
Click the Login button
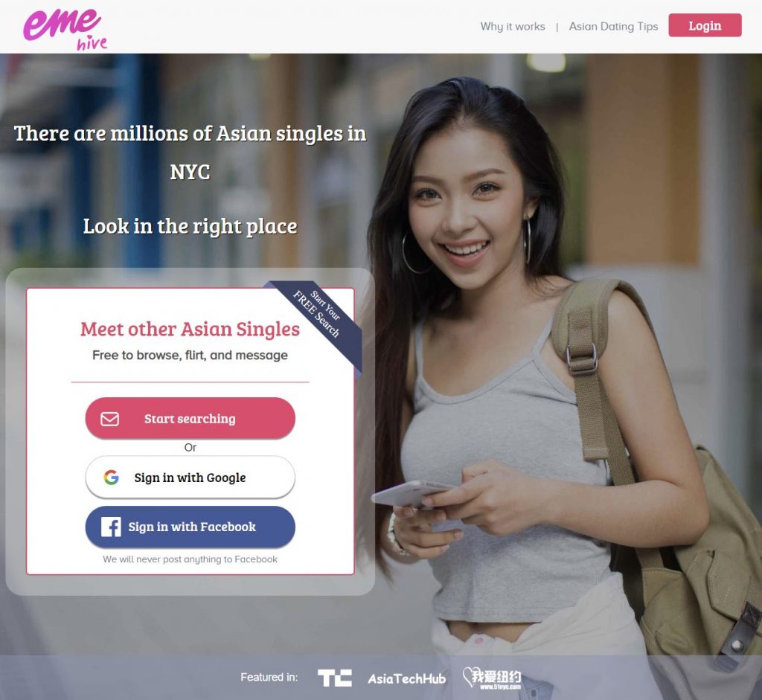(705, 25)
